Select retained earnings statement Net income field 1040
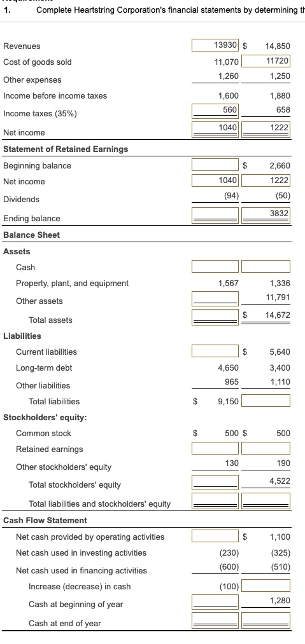This screenshot has width=305, height=644. point(215,181)
